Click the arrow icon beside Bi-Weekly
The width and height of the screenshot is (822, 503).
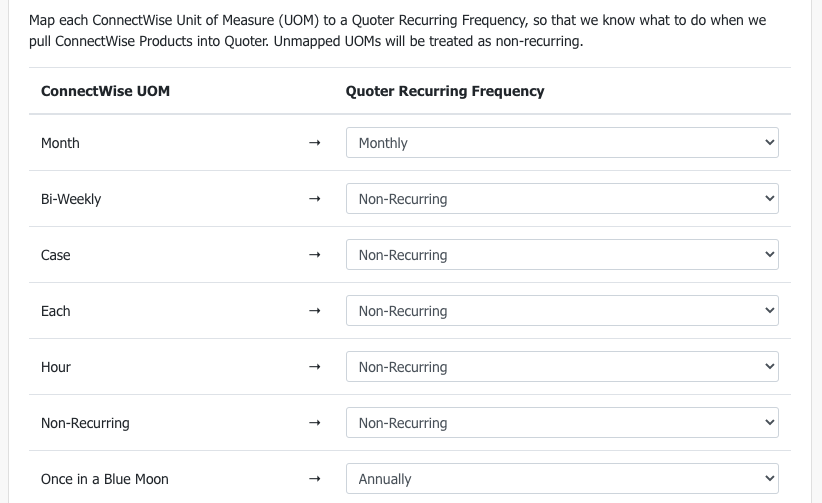[315, 199]
